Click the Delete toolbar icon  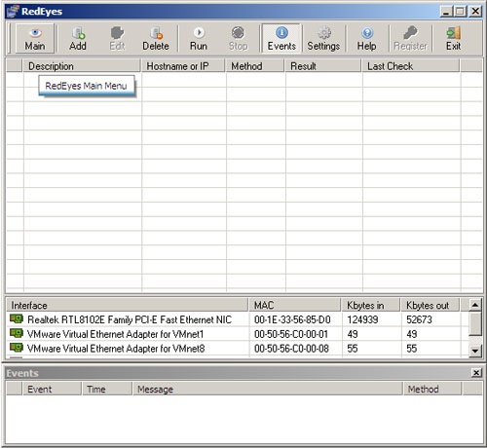click(156, 33)
